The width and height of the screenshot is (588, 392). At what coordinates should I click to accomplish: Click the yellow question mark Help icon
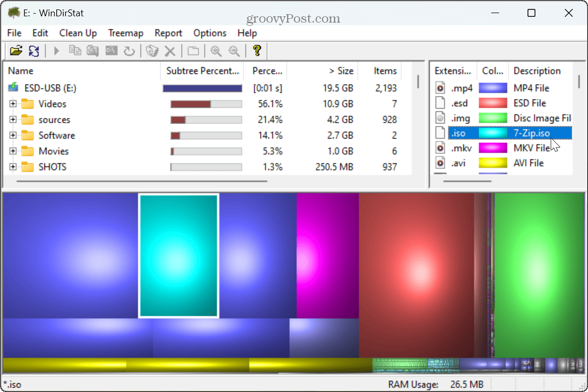click(257, 51)
